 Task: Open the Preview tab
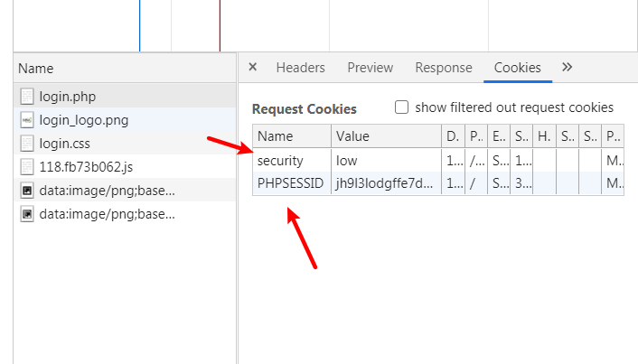tap(370, 68)
